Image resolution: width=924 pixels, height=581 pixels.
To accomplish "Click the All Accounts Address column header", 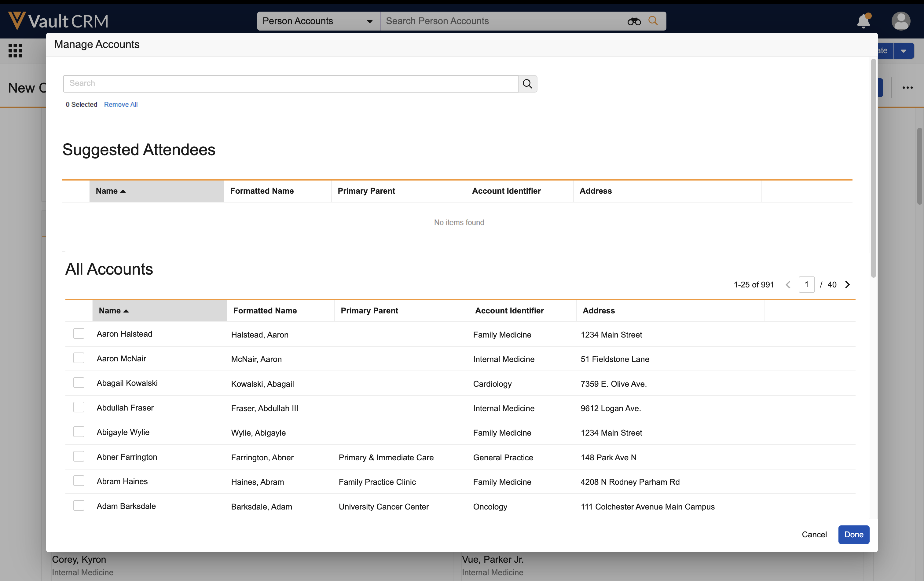I will click(x=599, y=311).
